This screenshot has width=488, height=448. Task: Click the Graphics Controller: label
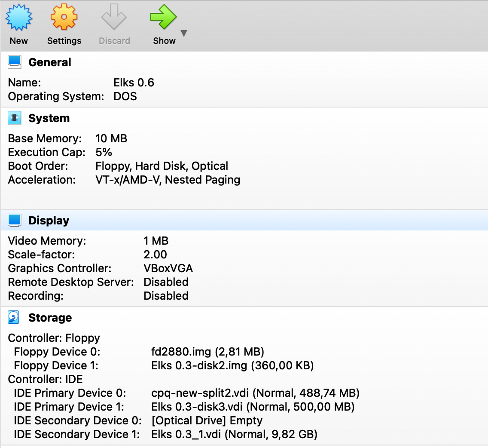point(59,268)
